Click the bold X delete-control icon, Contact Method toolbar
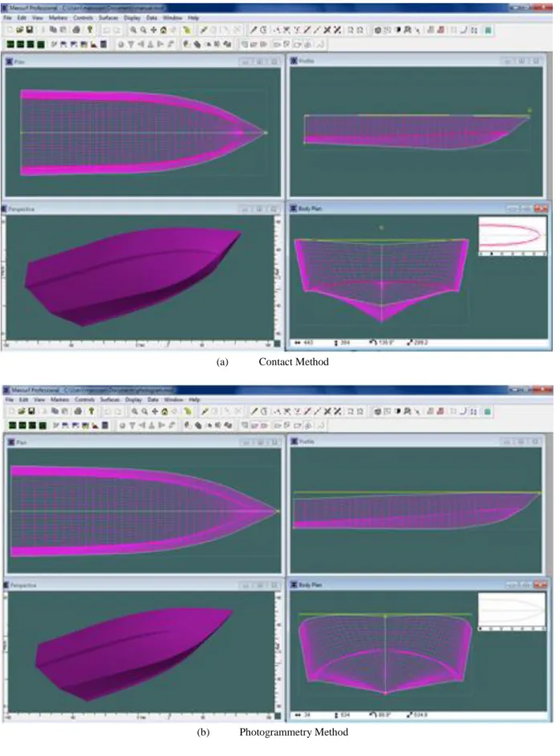 click(327, 30)
